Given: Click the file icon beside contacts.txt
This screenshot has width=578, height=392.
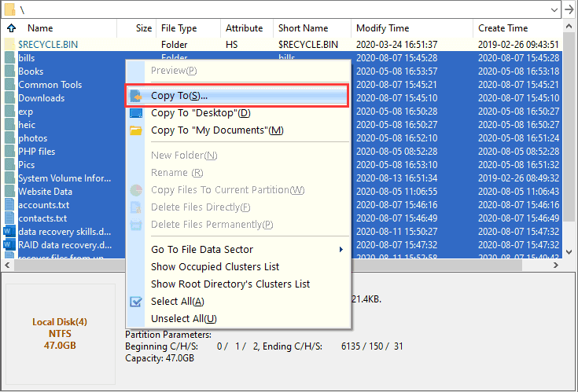Looking at the screenshot, I should click(9, 218).
